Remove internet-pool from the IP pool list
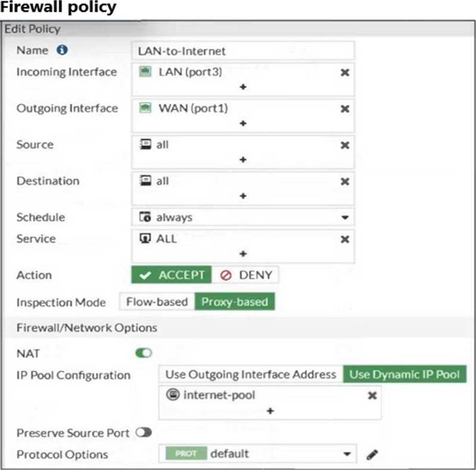The height and width of the screenshot is (470, 476). [x=372, y=396]
